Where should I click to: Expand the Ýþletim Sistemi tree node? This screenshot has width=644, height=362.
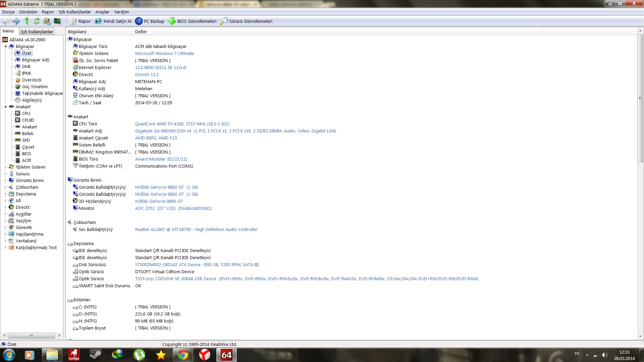[x=5, y=167]
